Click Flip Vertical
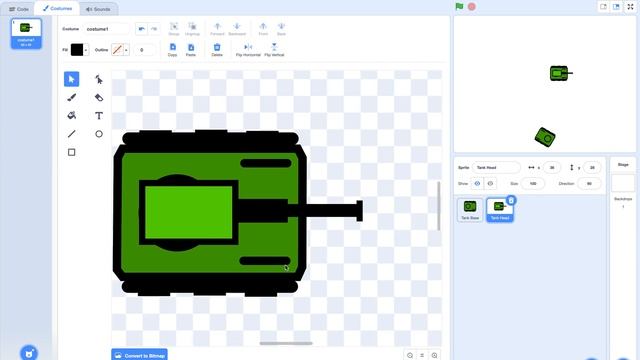640x360 pixels. coord(274,50)
